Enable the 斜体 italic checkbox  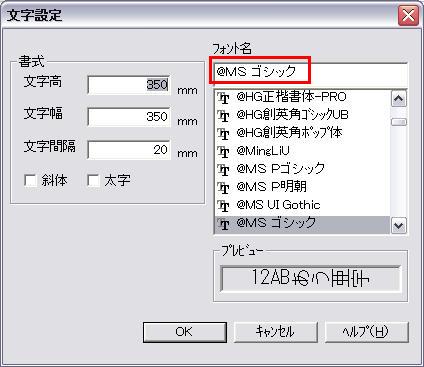click(31, 181)
